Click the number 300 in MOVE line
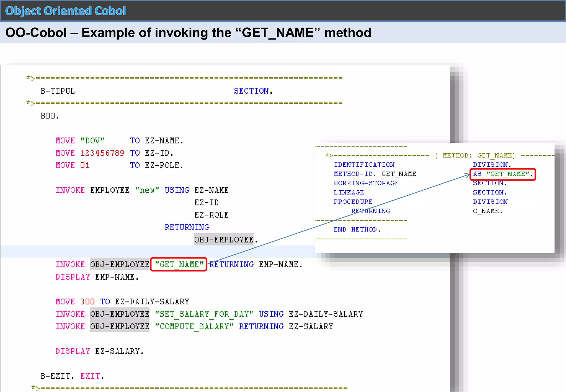Image resolution: width=566 pixels, height=392 pixels. click(87, 302)
